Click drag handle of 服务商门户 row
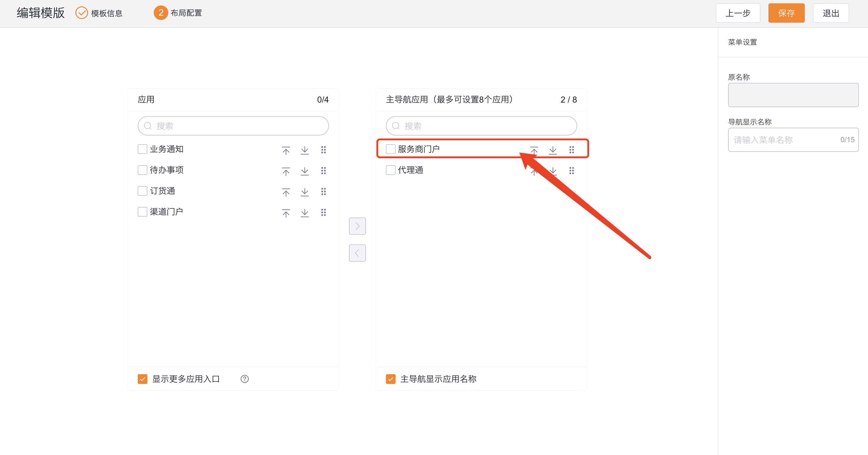The image size is (868, 455). (x=571, y=150)
